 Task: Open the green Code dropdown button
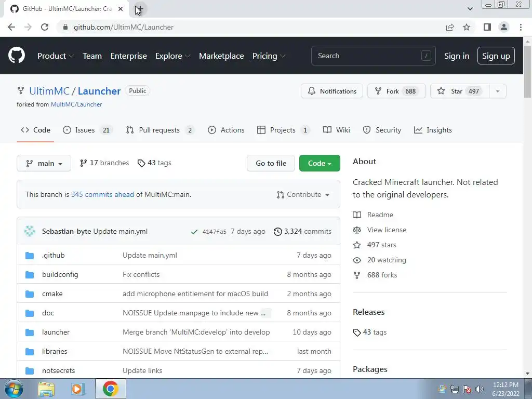click(x=320, y=163)
